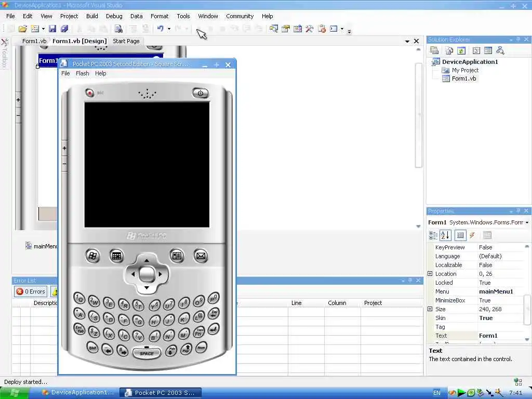Select DeviceApplication1 project node

click(470, 62)
